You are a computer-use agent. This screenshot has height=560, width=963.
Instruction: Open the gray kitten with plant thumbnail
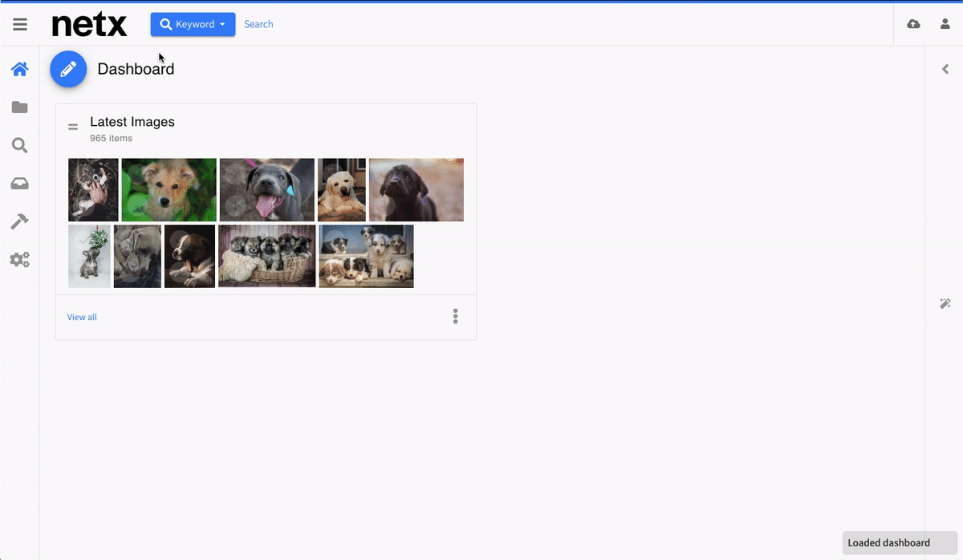click(89, 256)
